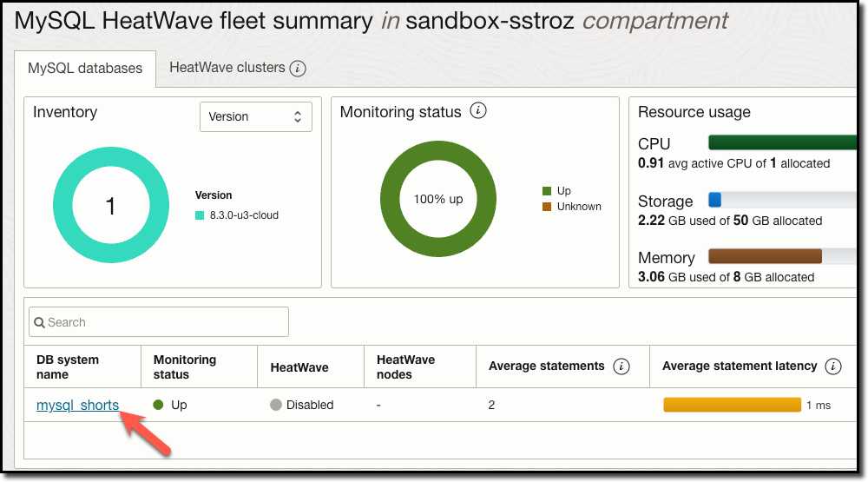Click the green Up status dot
Viewport: 868px width, 482px height.
point(158,405)
